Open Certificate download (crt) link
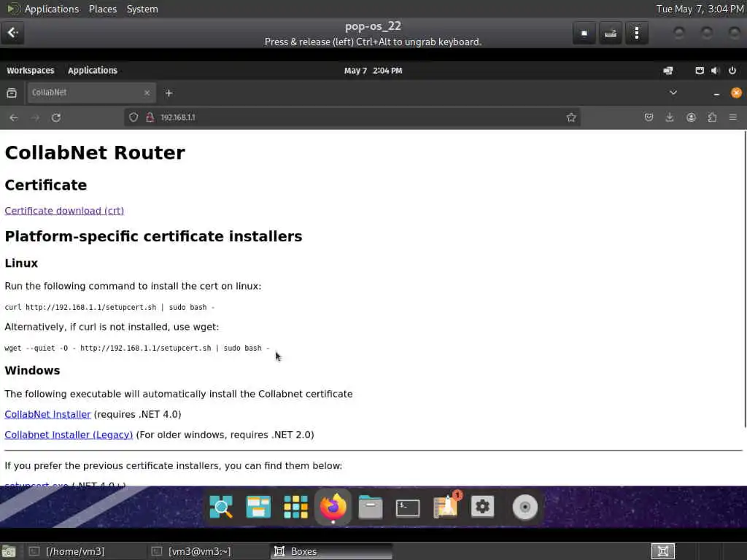 [64, 211]
